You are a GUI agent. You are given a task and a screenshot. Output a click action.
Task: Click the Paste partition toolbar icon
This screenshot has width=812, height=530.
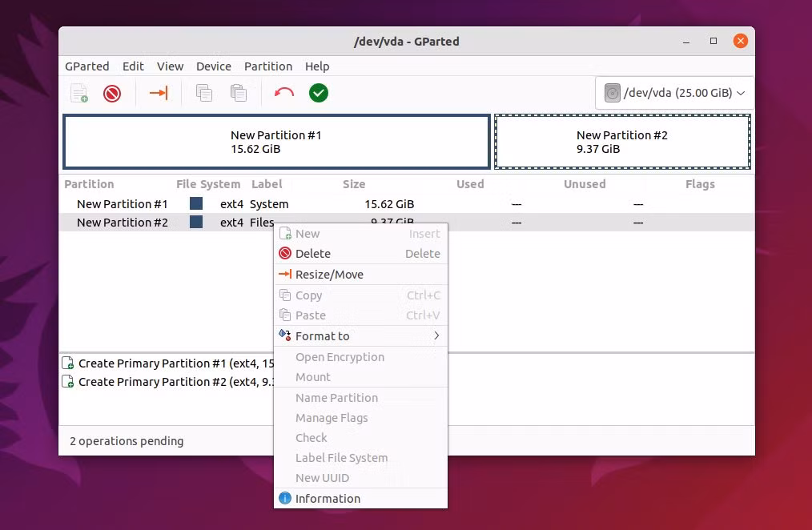coord(238,93)
